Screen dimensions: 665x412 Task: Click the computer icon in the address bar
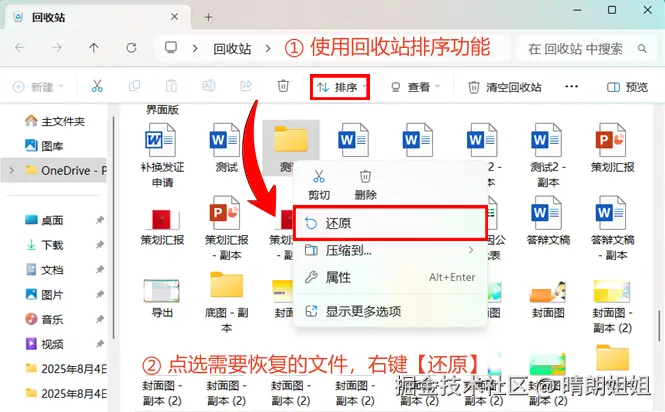tap(171, 48)
